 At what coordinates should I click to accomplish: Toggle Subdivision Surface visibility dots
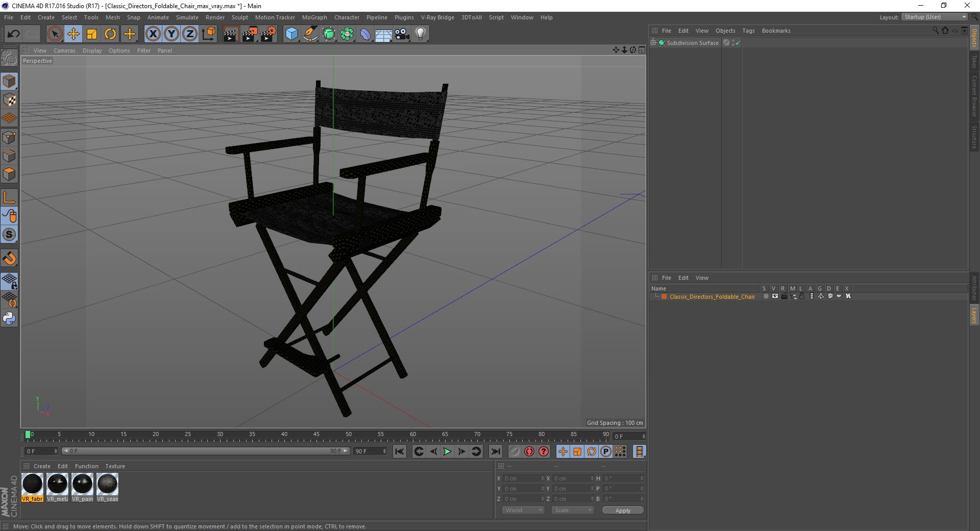733,43
